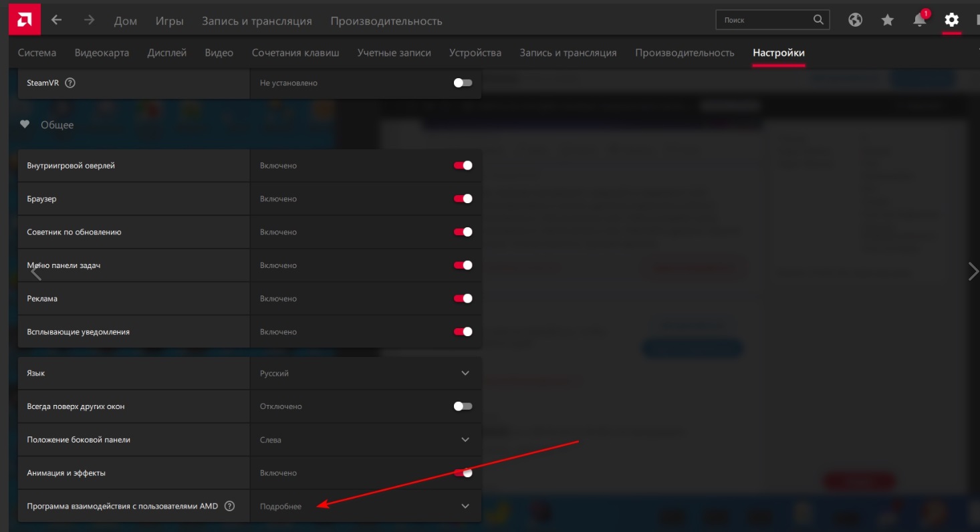The height and width of the screenshot is (532, 980).
Task: Open Запись и трансляция in top navigation
Action: (x=257, y=21)
